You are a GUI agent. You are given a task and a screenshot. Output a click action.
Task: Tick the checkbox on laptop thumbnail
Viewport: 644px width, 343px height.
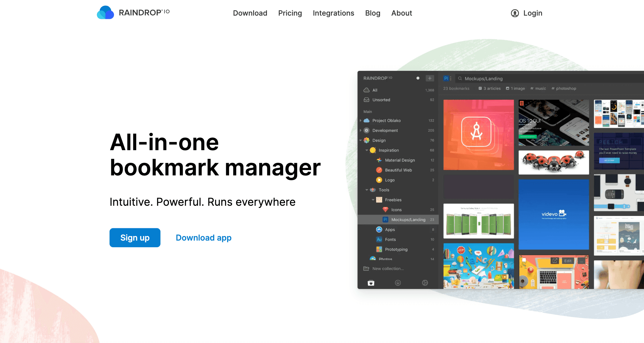point(524,260)
